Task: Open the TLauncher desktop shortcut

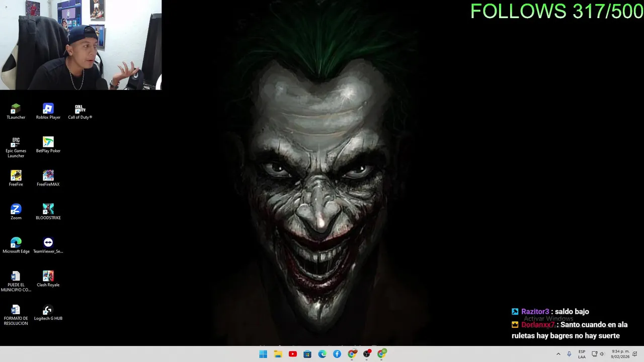Action: tap(16, 112)
